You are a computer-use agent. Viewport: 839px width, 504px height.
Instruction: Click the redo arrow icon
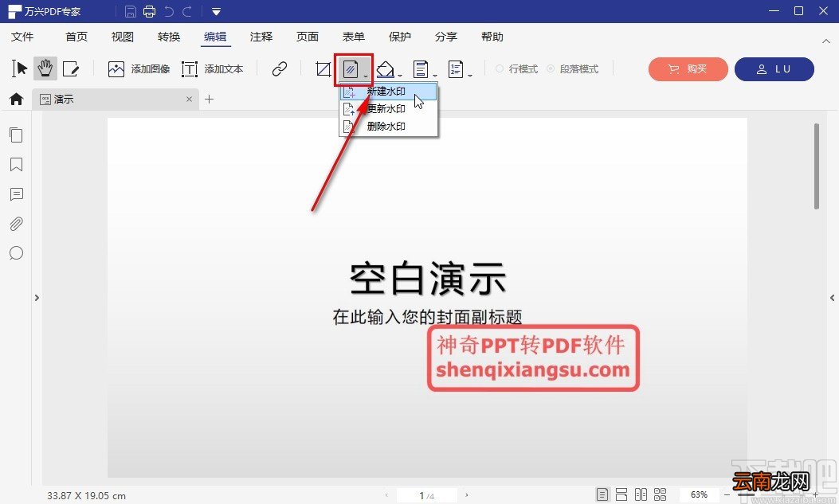pyautogui.click(x=186, y=11)
